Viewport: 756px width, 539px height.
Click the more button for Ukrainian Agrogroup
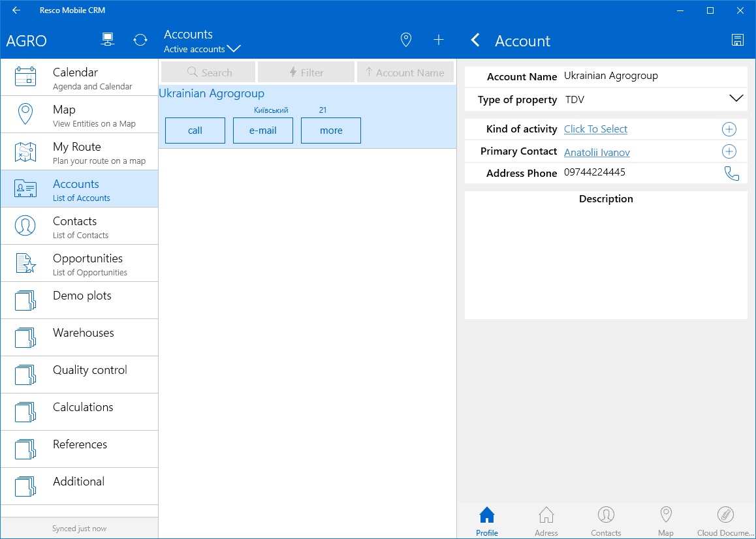331,131
